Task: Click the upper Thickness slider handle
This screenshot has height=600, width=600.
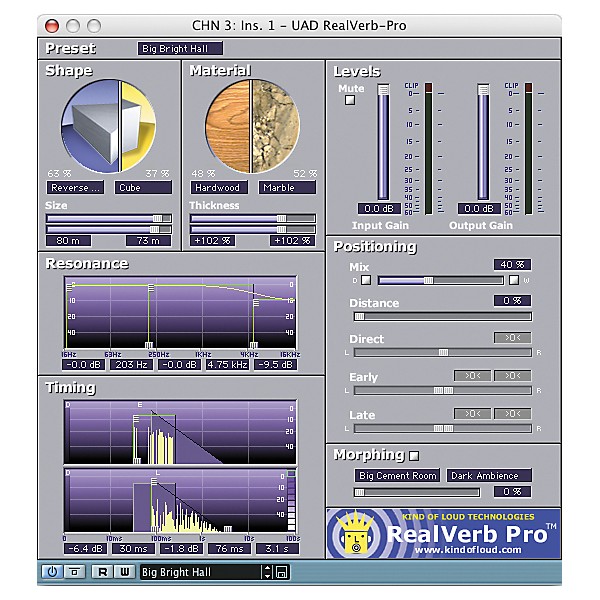Action: [x=281, y=218]
